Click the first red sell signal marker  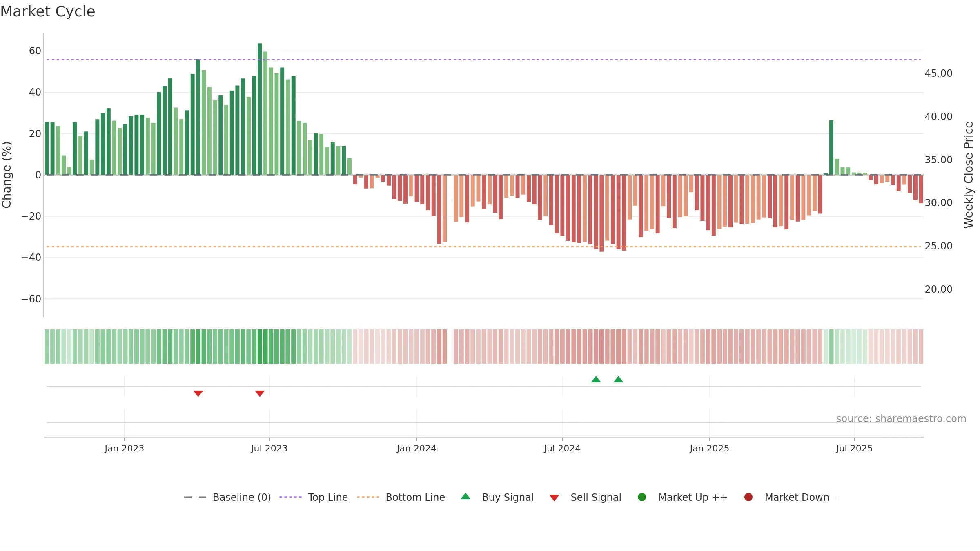coord(198,393)
